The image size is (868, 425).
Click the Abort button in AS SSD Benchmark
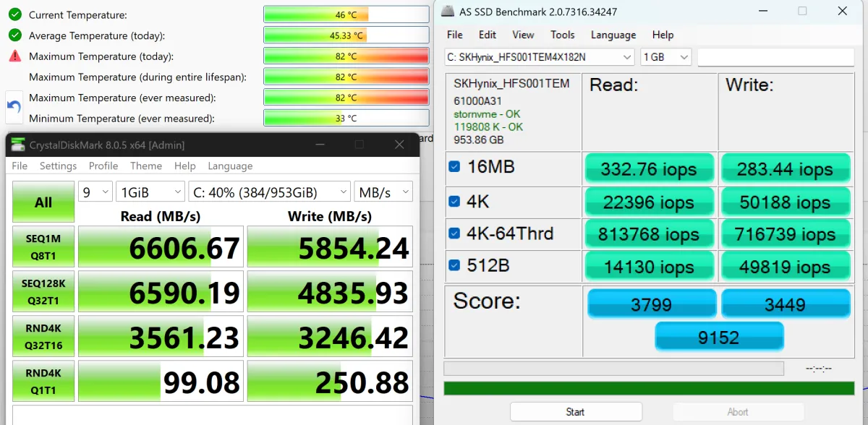pos(738,412)
